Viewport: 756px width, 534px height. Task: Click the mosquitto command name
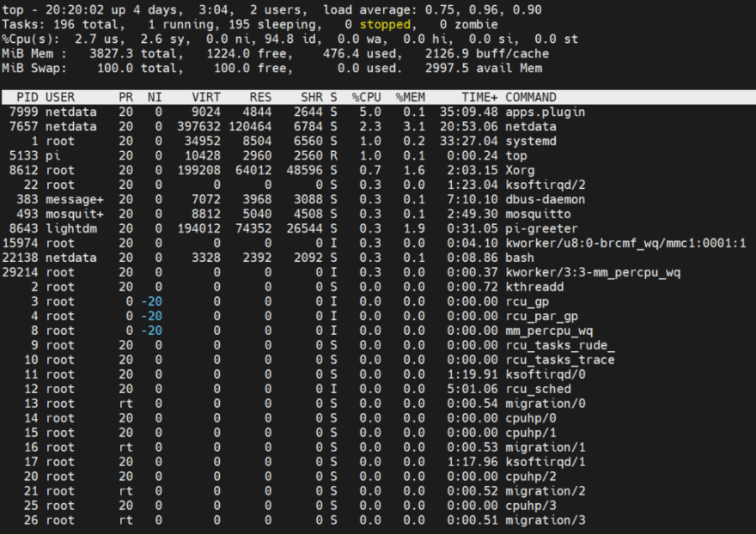coord(538,214)
